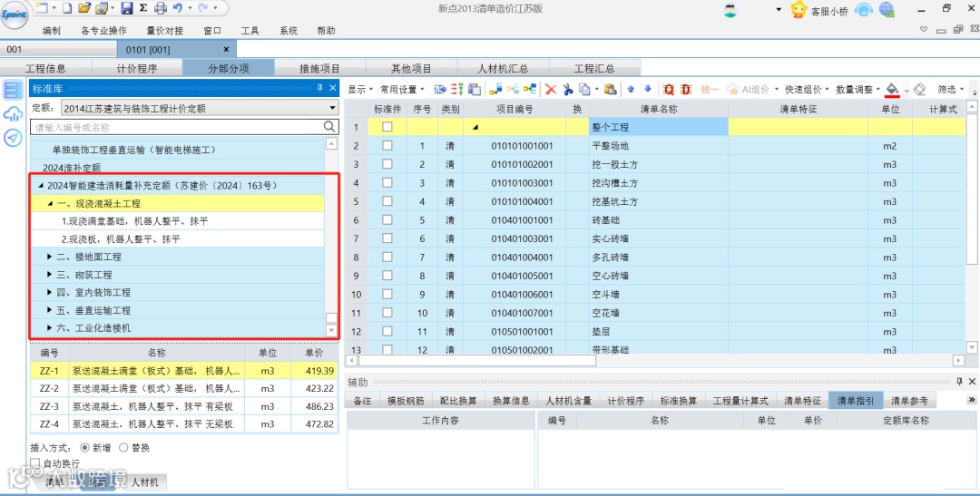Select the 清单 tab in the 标准库 panel
The height and width of the screenshot is (496, 980).
click(57, 482)
